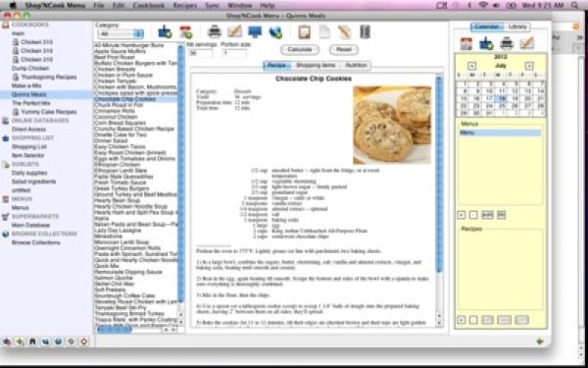588x368 pixels.
Task: Switch to the Nutrition tab
Action: click(356, 66)
